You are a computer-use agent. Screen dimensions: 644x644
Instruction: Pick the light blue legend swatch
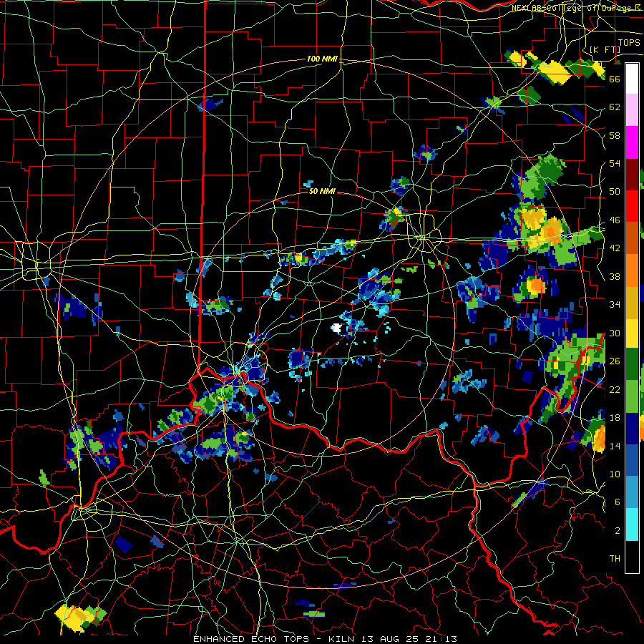click(632, 492)
